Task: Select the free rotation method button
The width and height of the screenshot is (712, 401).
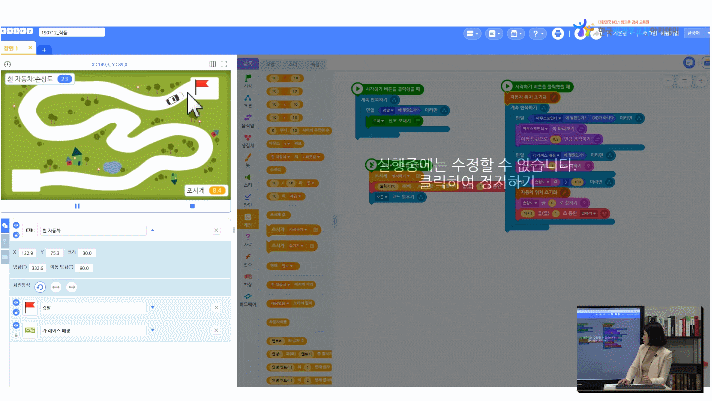Action: click(x=40, y=287)
